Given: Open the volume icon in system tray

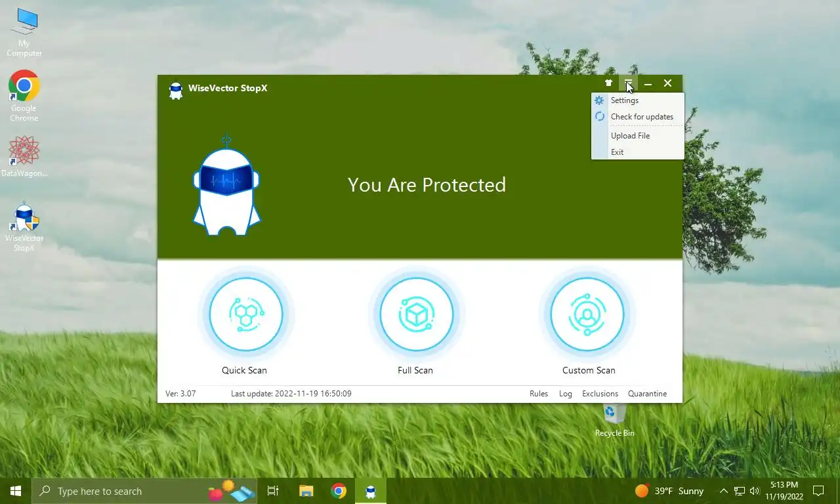Looking at the screenshot, I should 754,491.
